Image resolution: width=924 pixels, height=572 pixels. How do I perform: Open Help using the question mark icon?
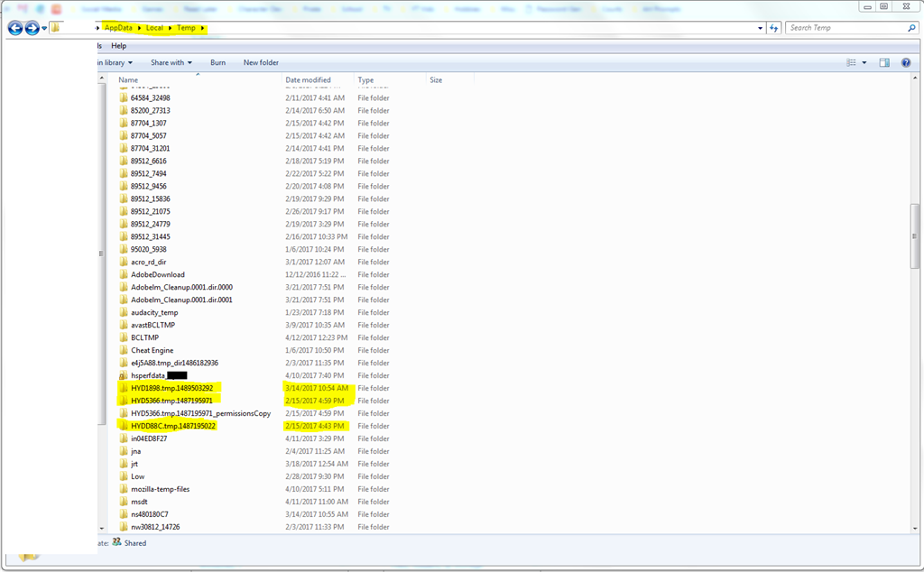(905, 62)
